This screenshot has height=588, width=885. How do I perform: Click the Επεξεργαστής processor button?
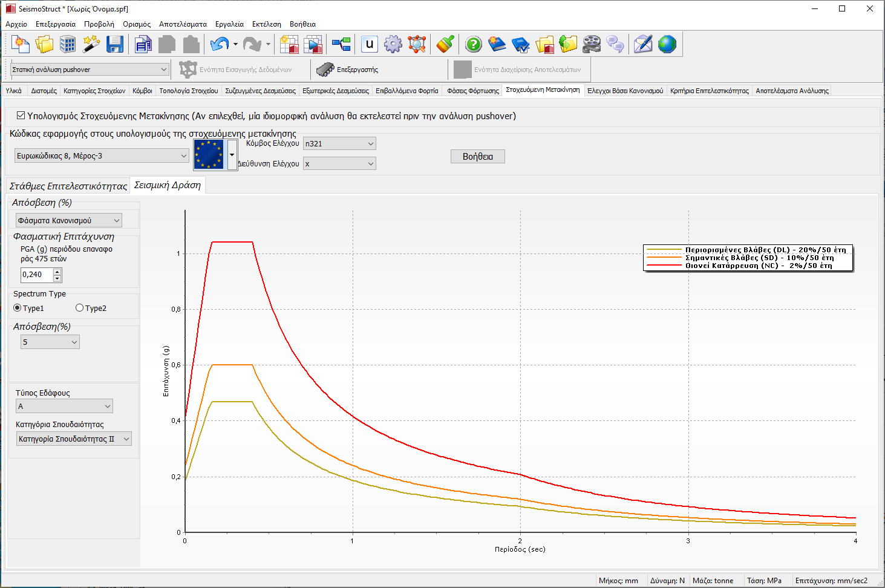(348, 70)
